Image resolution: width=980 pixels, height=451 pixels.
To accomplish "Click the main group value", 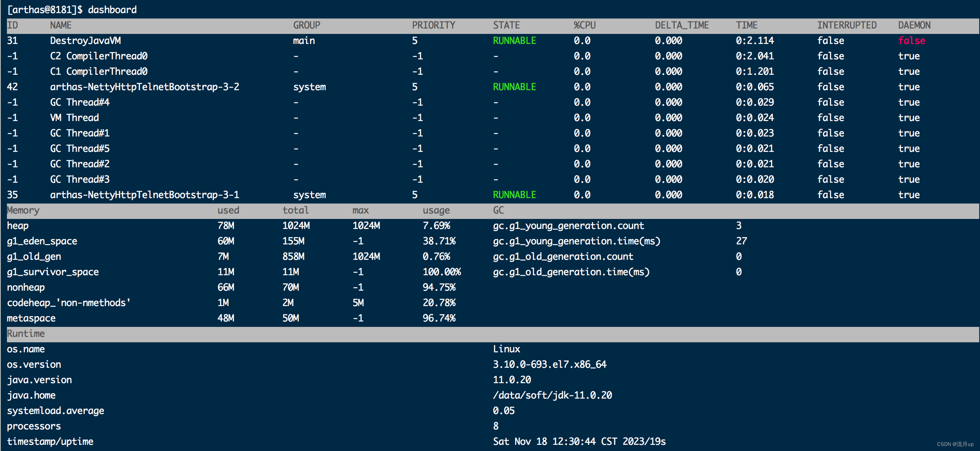I will coord(304,40).
